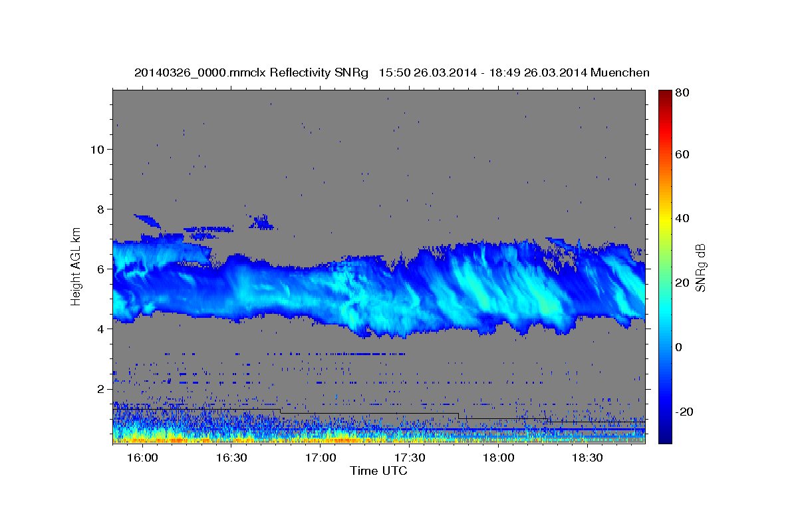Click the 17:30 time tick label
Image resolution: width=798 pixels, height=532 pixels.
[409, 458]
